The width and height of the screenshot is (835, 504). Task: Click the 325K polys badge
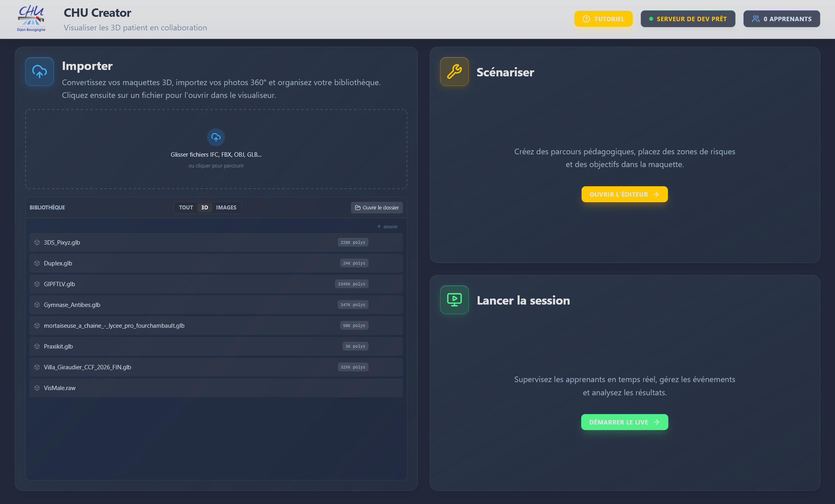pyautogui.click(x=353, y=367)
